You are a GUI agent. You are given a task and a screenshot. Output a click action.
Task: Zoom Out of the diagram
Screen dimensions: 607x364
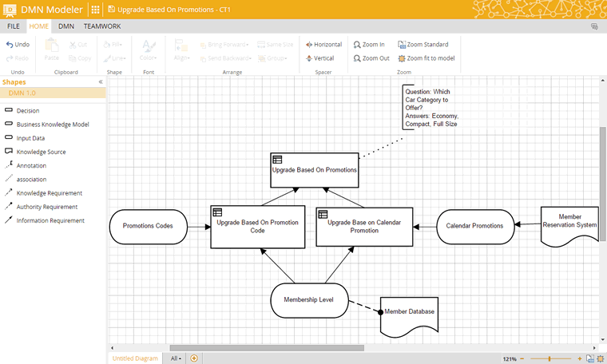371,58
